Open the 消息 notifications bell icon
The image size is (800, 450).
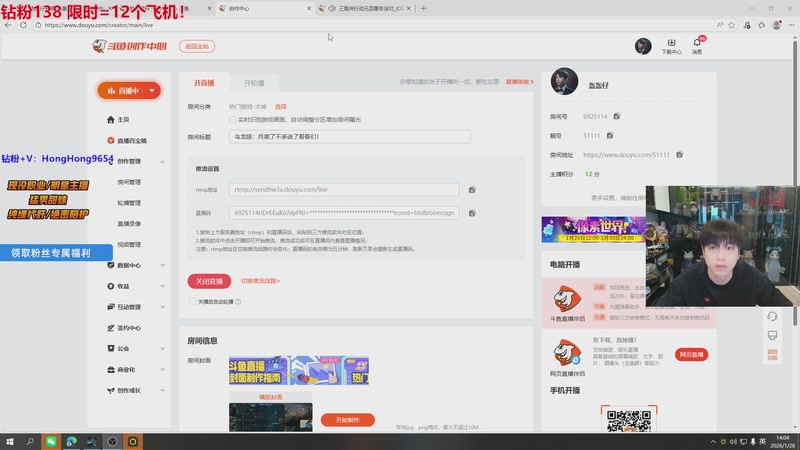click(697, 44)
